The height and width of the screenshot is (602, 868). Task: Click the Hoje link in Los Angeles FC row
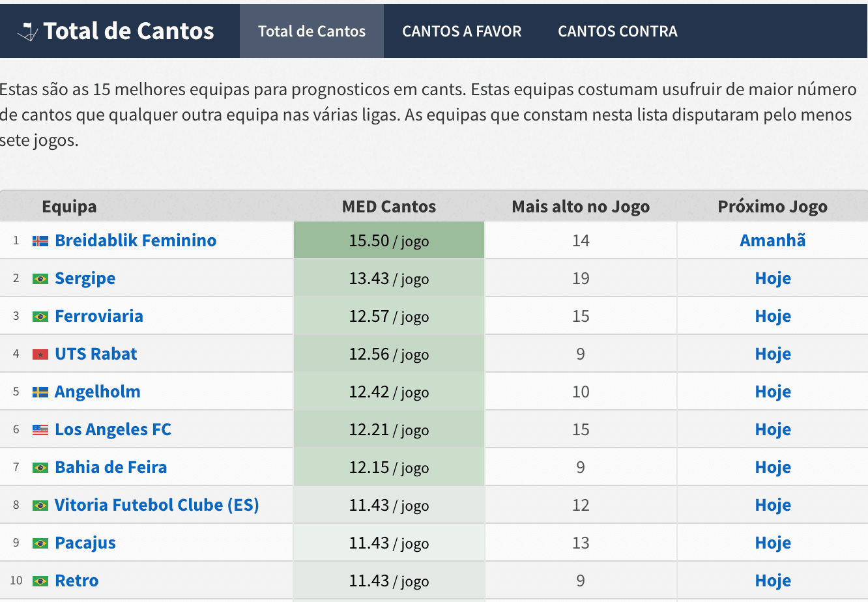click(773, 429)
